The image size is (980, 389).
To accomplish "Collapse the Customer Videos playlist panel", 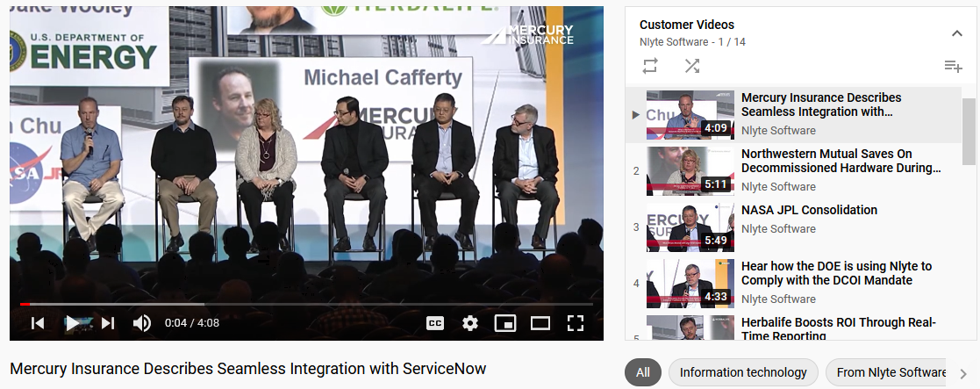I will (957, 33).
